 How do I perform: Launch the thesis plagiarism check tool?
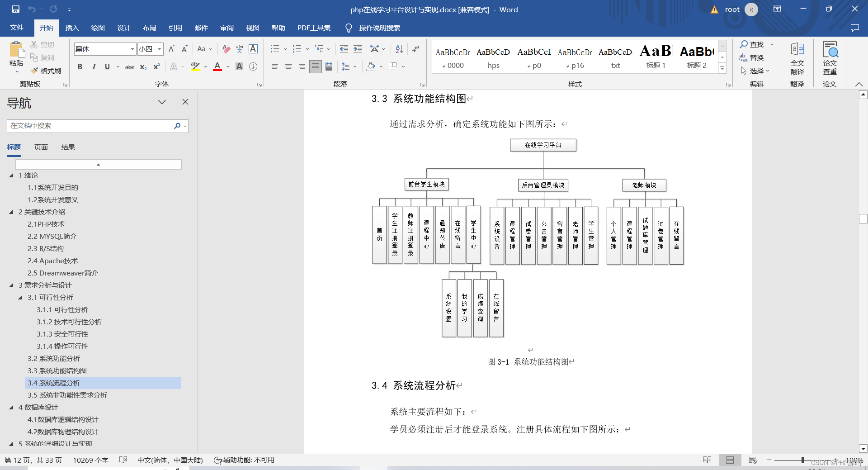(x=830, y=58)
